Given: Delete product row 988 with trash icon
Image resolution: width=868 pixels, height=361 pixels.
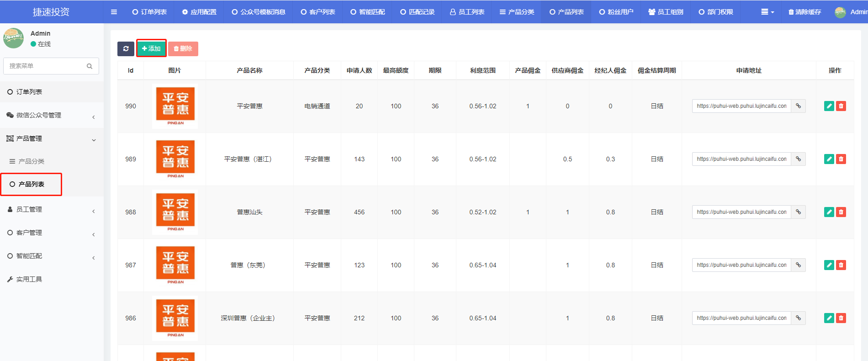Looking at the screenshot, I should click(841, 212).
